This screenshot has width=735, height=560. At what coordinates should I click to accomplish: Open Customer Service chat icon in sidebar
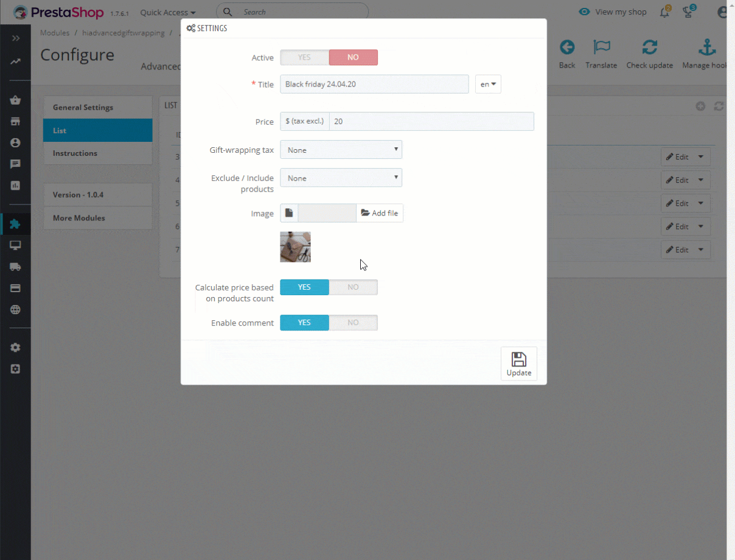tap(15, 164)
